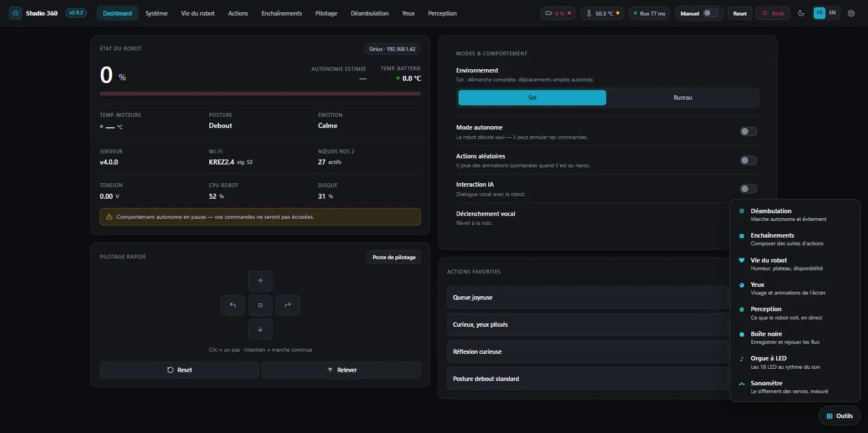Screen dimensions: 868x433
Task: Collapse the Outils tools menu
Action: coord(839,416)
